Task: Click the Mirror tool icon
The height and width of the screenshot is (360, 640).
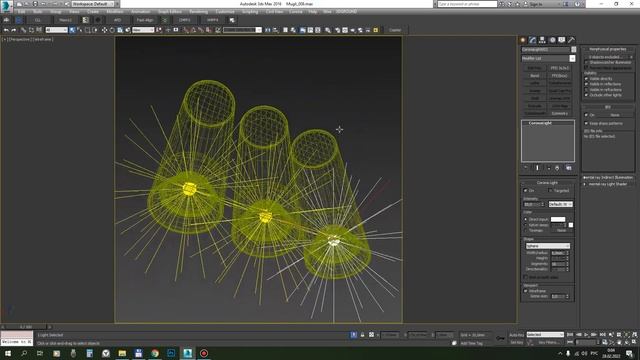Action: pyautogui.click(x=268, y=30)
